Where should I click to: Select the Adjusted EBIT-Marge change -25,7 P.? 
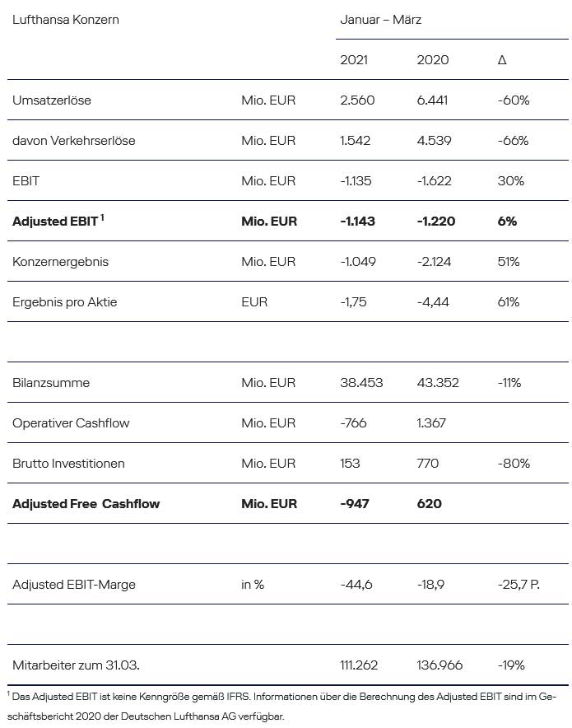pos(519,585)
